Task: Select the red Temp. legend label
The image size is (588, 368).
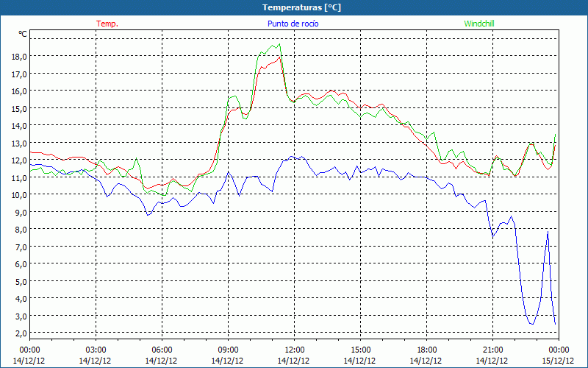Action: pyautogui.click(x=107, y=24)
